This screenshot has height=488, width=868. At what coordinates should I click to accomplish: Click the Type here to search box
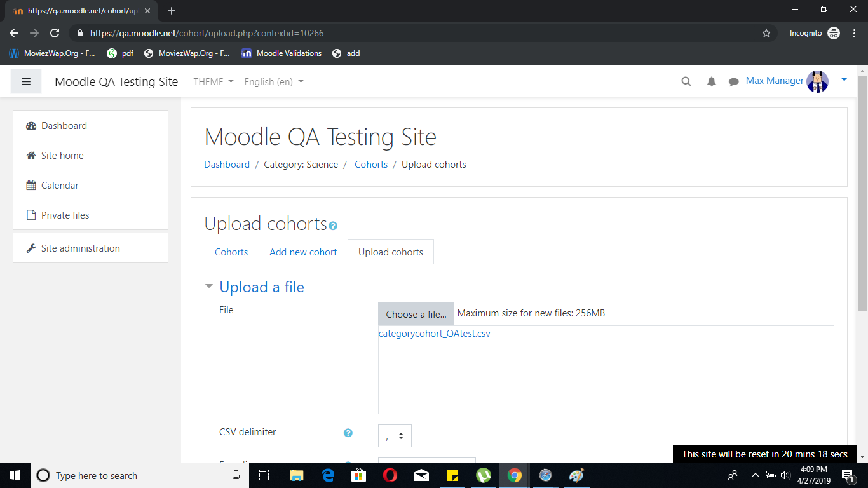141,475
